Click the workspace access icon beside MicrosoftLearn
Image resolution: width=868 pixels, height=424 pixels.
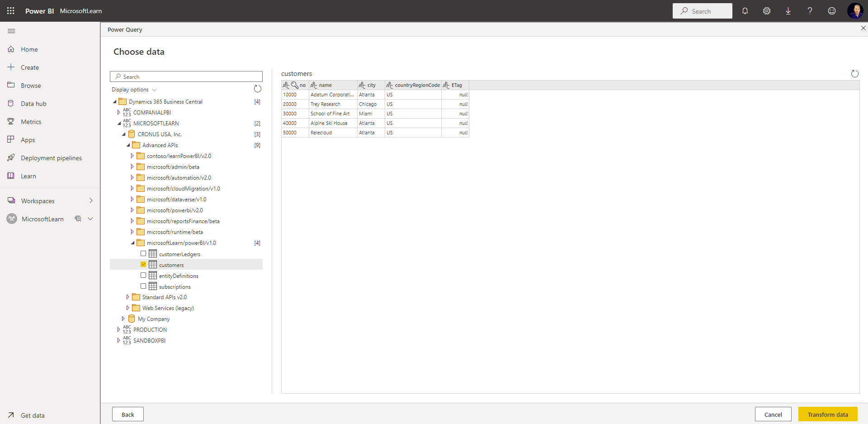click(78, 219)
